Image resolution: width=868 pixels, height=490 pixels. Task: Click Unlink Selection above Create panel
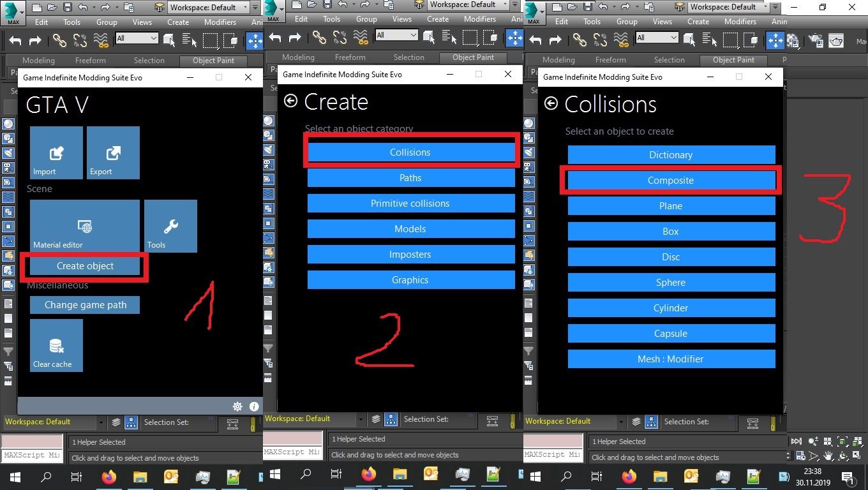(x=340, y=37)
